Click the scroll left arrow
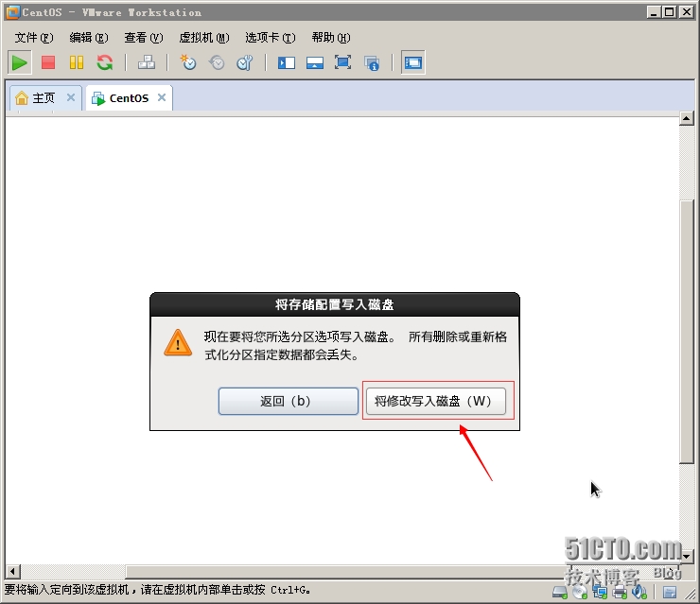 pyautogui.click(x=13, y=571)
